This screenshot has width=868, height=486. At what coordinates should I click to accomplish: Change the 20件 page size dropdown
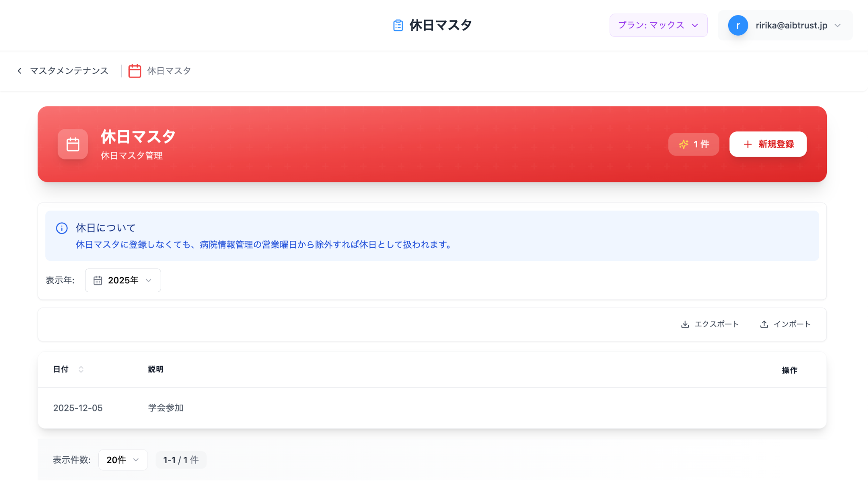tap(123, 460)
